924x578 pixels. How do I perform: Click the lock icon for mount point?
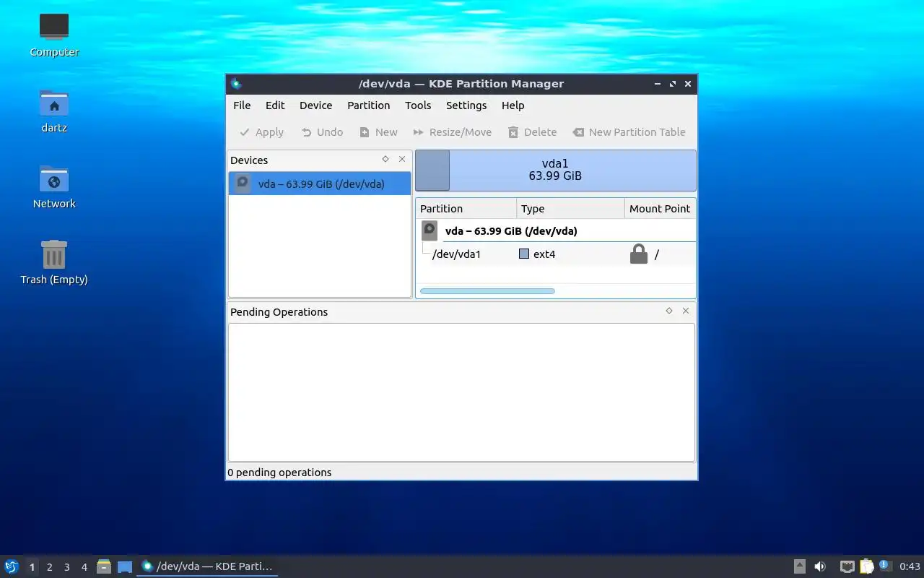[x=639, y=254]
